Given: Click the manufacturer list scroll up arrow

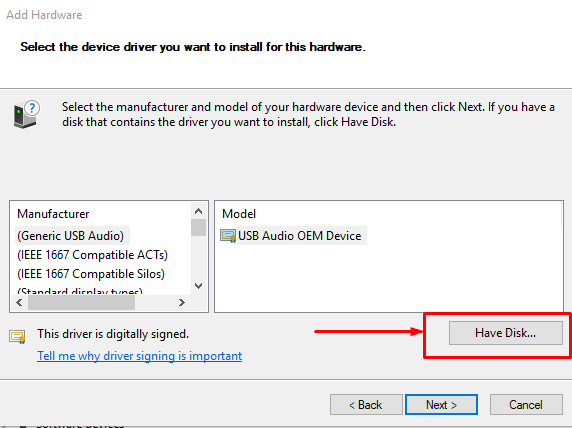Looking at the screenshot, I should (198, 211).
